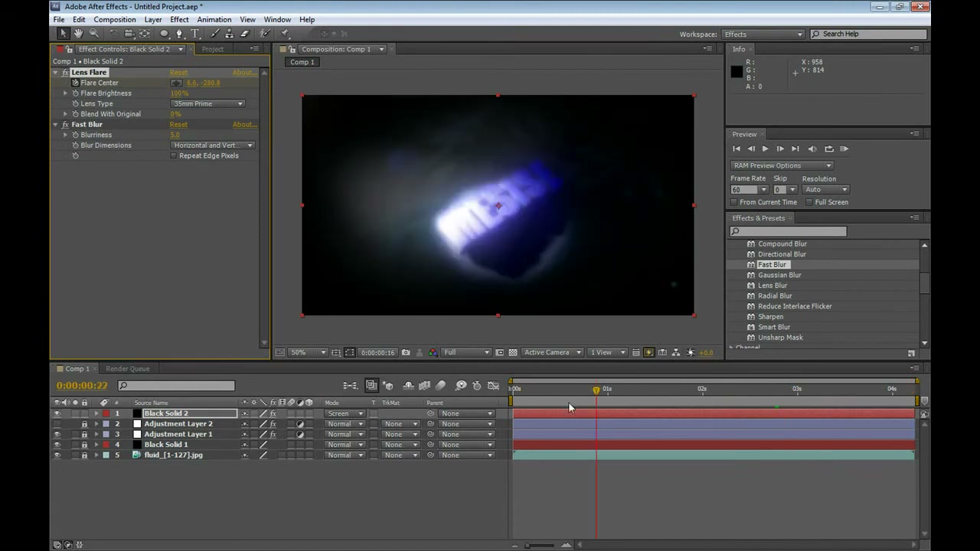Viewport: 980px width, 551px height.
Task: Select the Selection arrow tool
Action: [63, 34]
